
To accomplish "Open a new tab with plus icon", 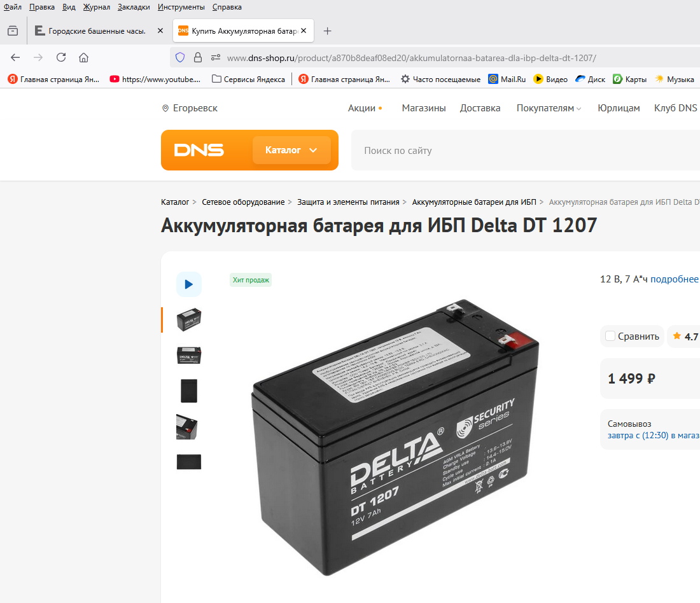I will (327, 31).
